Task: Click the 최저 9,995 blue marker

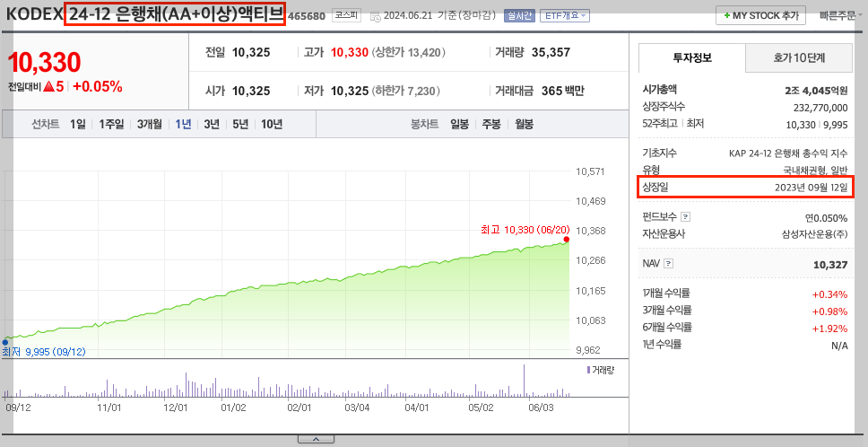Action: (5, 342)
